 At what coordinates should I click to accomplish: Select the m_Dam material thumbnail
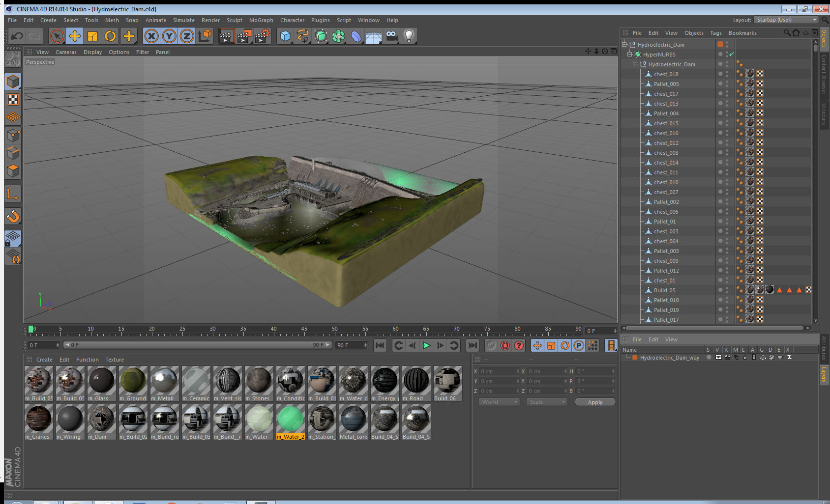coord(102,422)
